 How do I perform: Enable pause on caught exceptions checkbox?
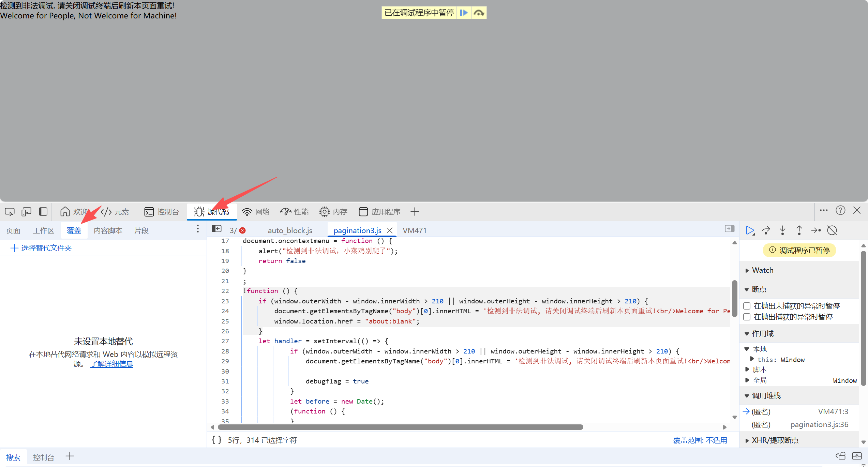[747, 317]
